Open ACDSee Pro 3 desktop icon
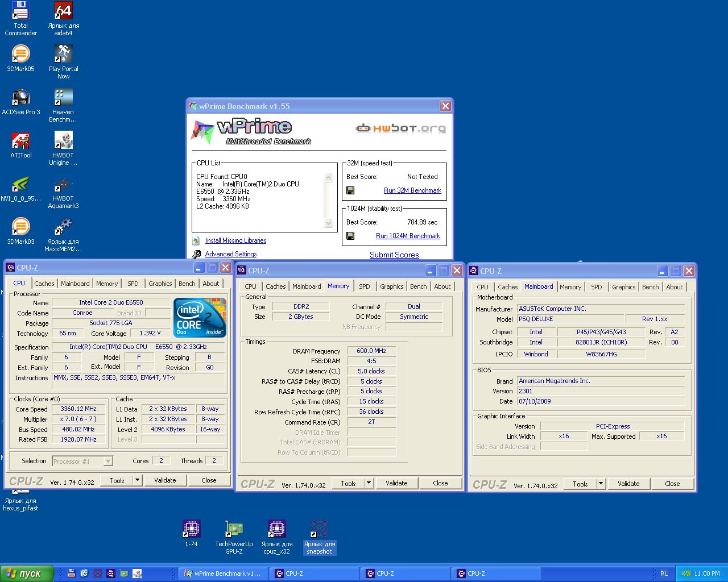728x582 pixels. [x=20, y=102]
